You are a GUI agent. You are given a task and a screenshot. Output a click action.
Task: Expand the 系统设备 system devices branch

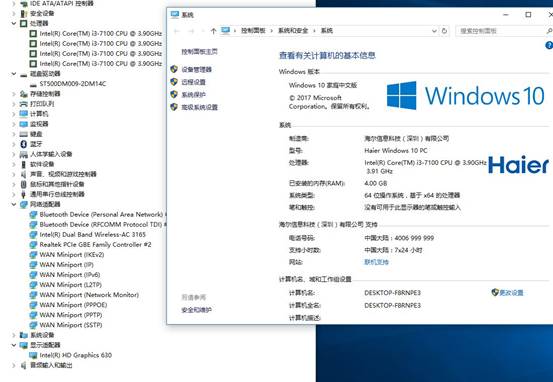click(x=14, y=335)
